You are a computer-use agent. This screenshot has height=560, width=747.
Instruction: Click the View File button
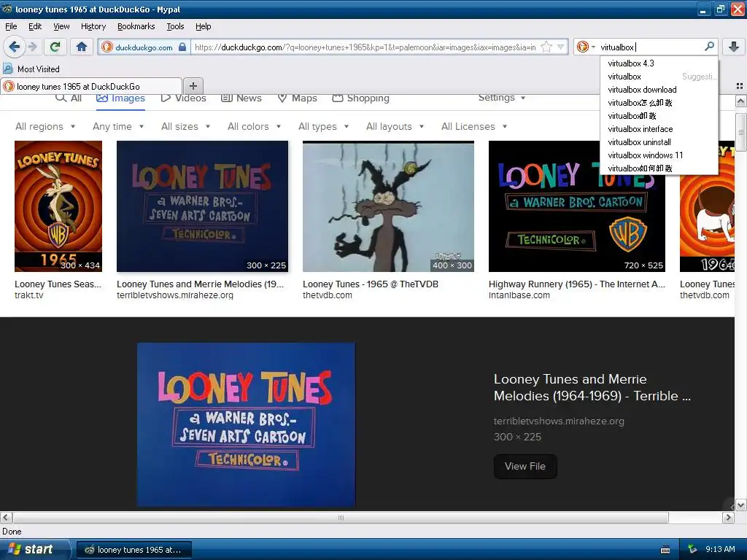click(525, 466)
